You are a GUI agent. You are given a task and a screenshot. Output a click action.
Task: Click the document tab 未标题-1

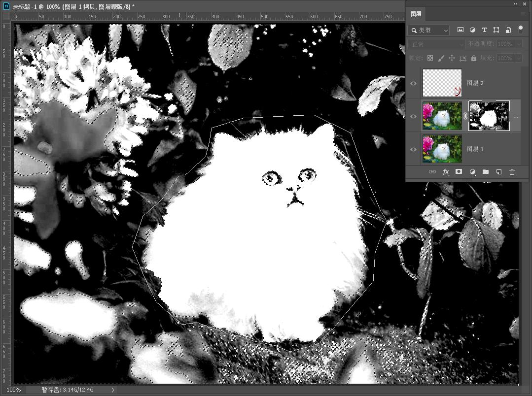click(74, 6)
